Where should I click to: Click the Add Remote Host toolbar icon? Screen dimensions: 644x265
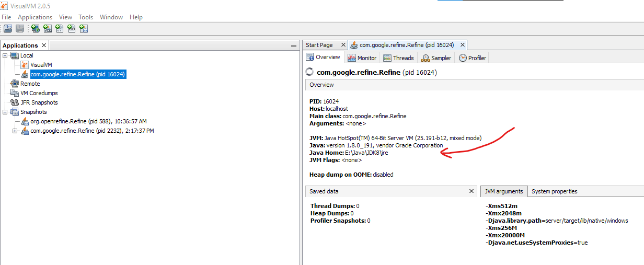click(35, 29)
